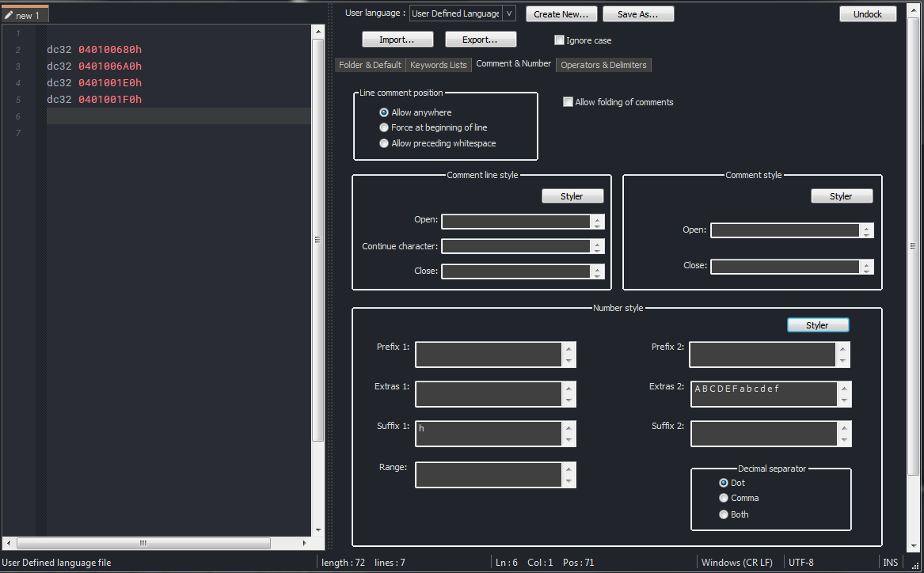The width and height of the screenshot is (924, 573).
Task: Select Dot as decimal separator
Action: (x=724, y=482)
